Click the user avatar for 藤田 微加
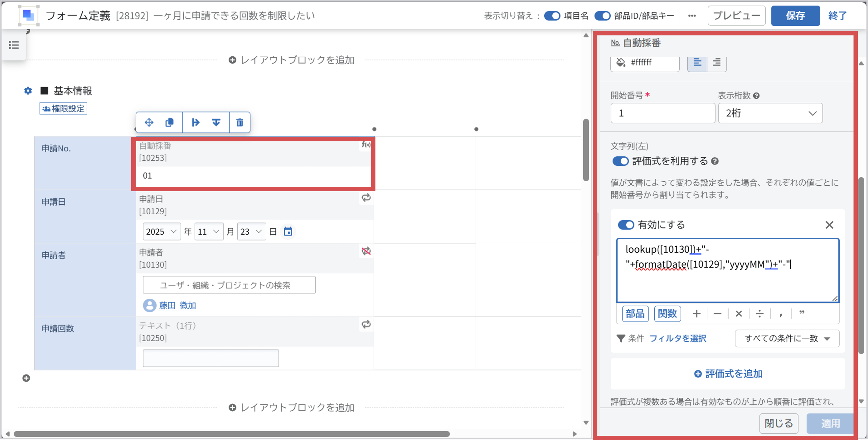 tap(149, 305)
